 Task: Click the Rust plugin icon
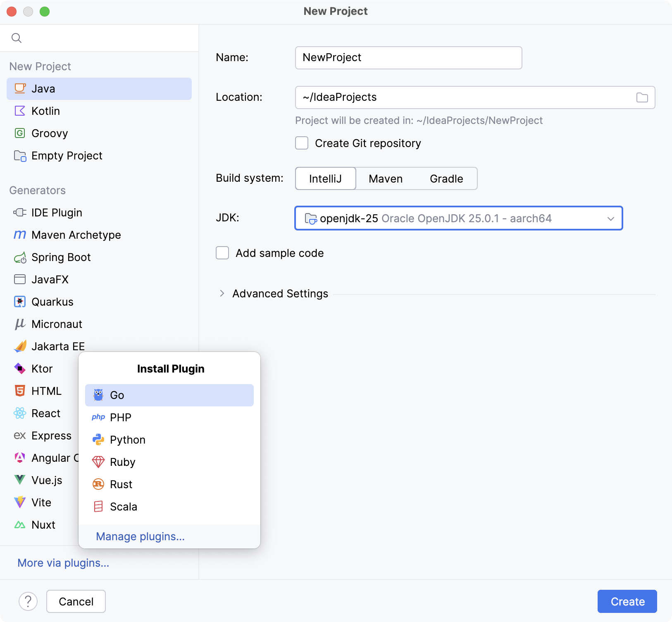(x=98, y=484)
